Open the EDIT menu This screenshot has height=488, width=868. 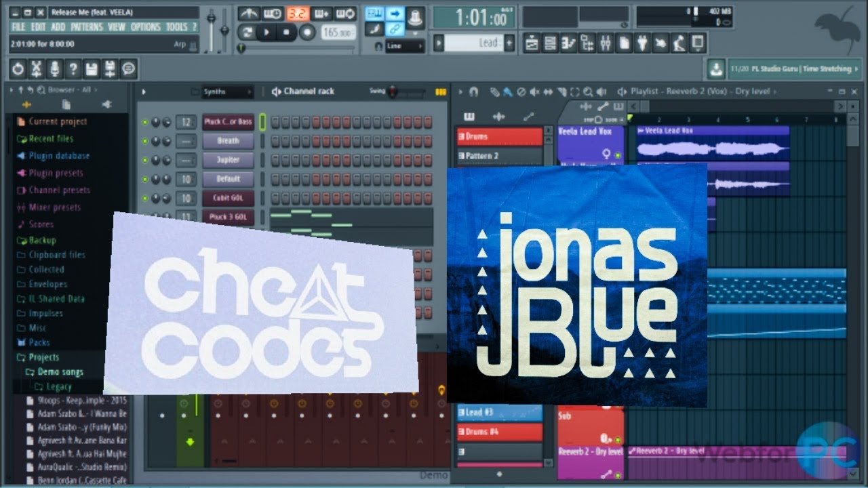click(39, 27)
